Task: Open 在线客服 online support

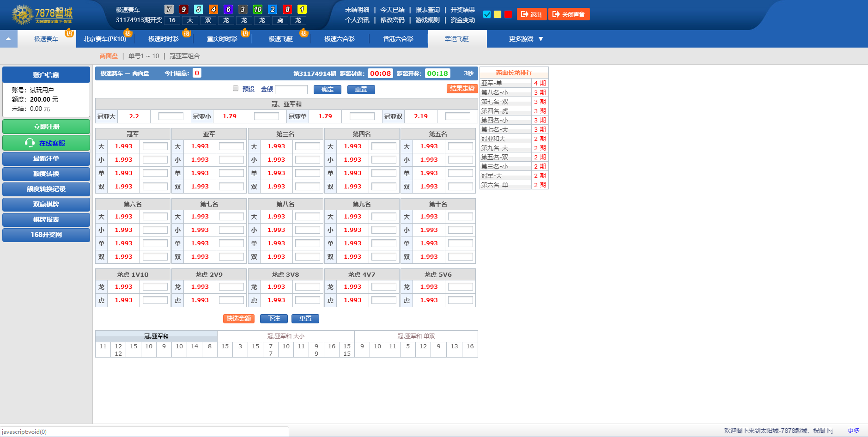Action: point(46,143)
